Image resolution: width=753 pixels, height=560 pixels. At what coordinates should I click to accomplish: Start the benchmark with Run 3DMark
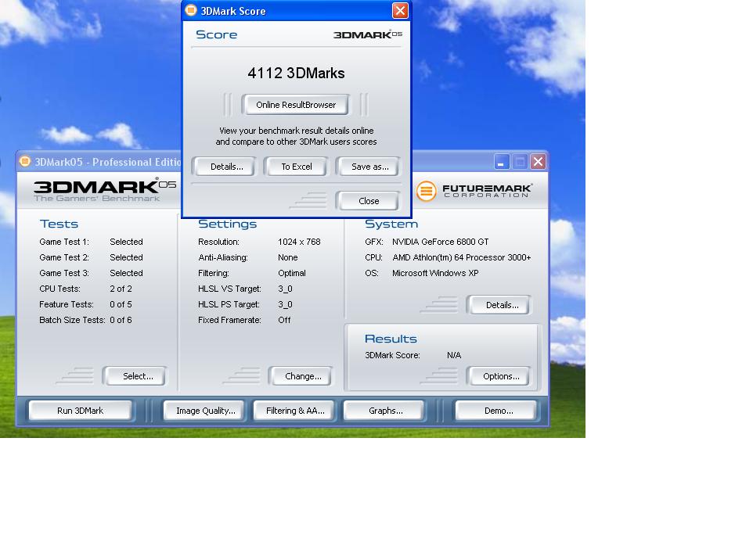pos(80,411)
